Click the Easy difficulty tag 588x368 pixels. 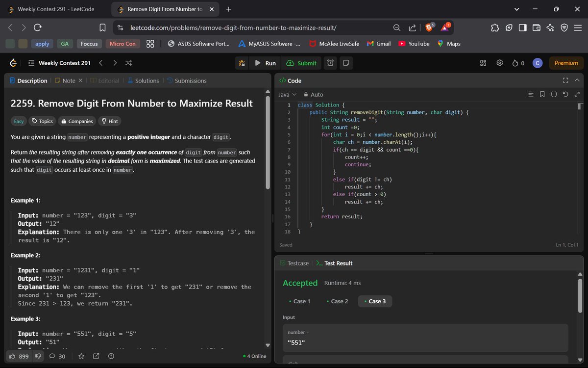(x=19, y=121)
